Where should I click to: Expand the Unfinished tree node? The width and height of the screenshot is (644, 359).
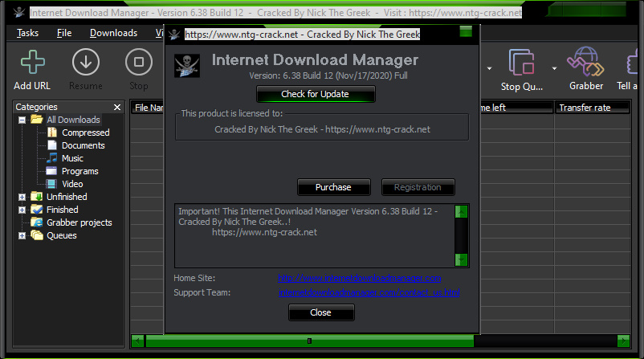pyautogui.click(x=22, y=197)
